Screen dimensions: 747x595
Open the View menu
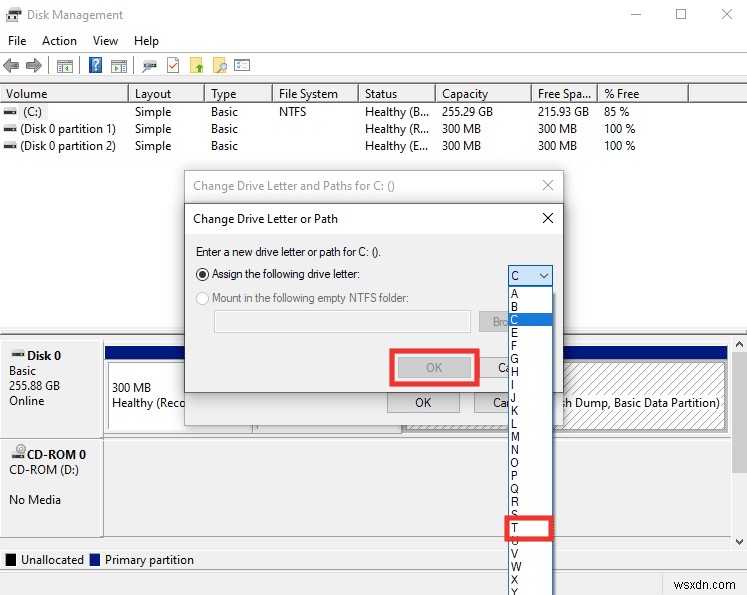105,41
